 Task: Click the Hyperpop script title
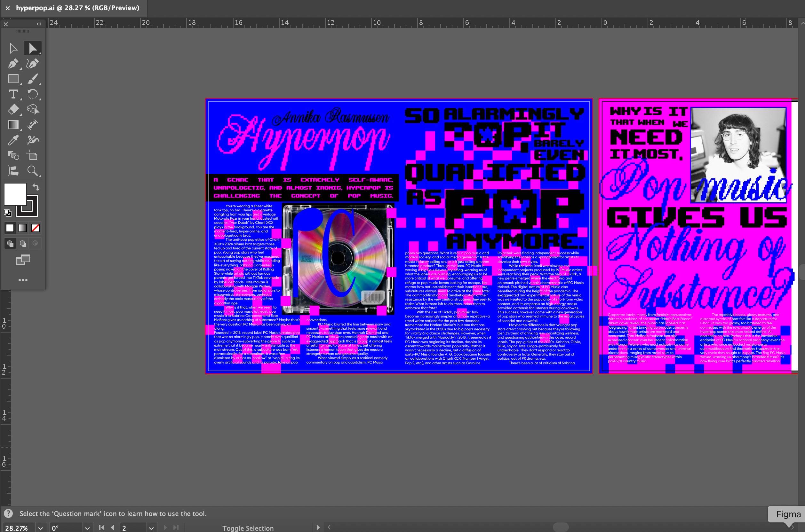303,142
